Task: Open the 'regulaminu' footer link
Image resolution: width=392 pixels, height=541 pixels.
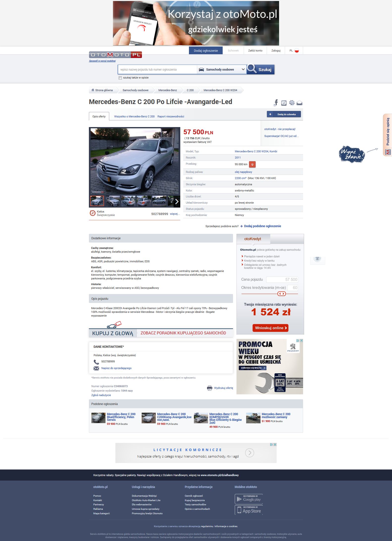Action: 207,526
